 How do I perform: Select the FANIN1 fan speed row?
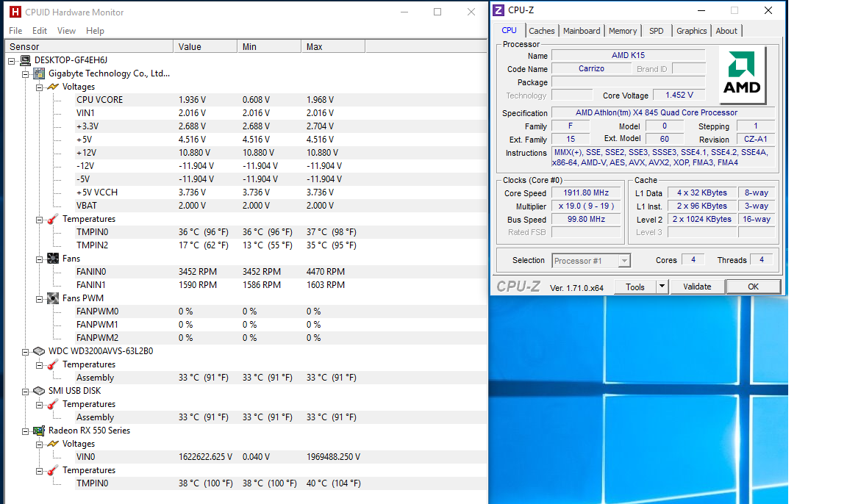281,285
